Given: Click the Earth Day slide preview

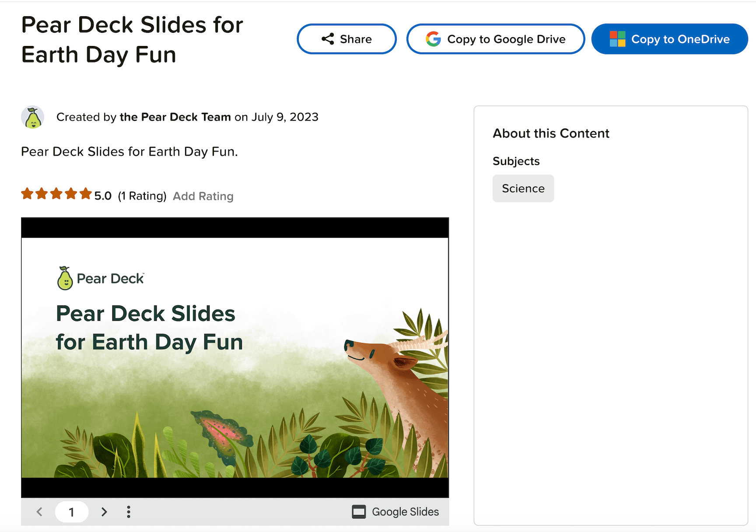Looking at the screenshot, I should 235,357.
